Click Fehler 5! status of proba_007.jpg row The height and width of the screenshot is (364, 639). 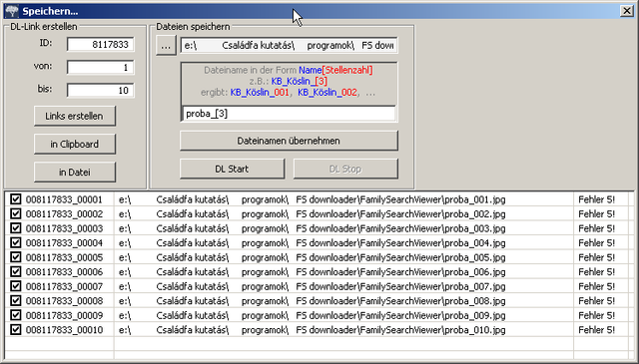tap(596, 286)
